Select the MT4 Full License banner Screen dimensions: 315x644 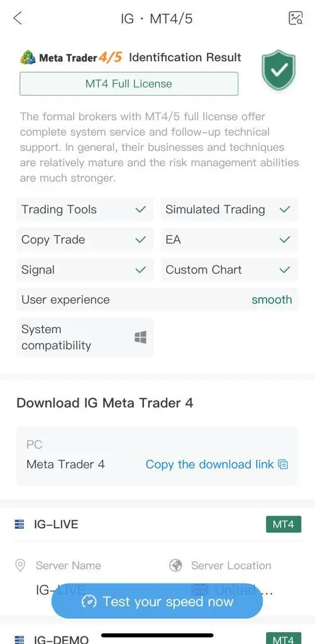(x=129, y=84)
